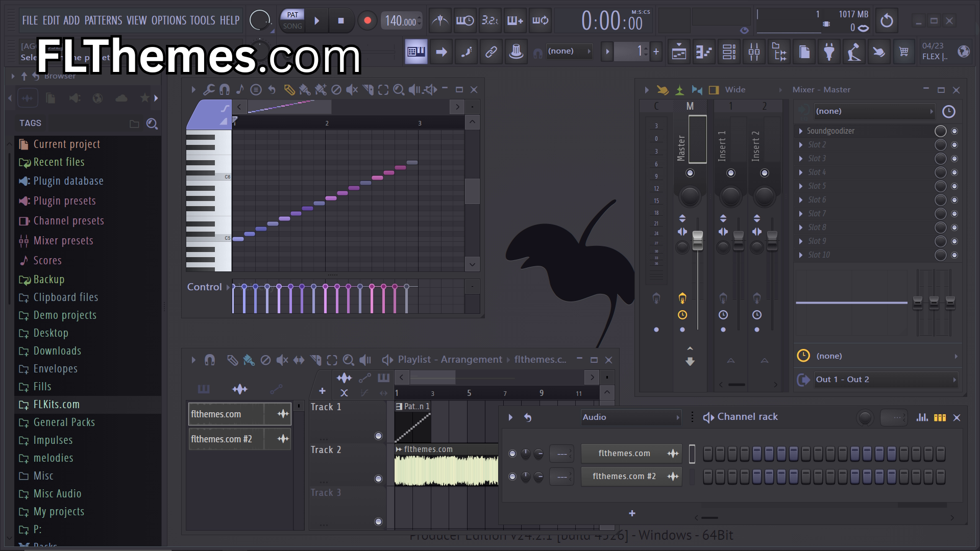Select the piano roll zoom tool

click(399, 90)
